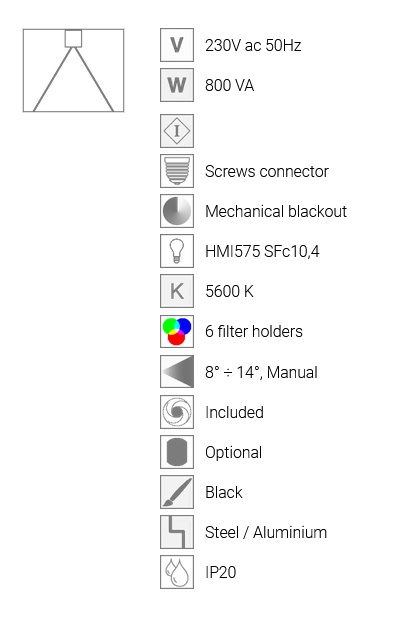Click the RGB color filter icon
The height and width of the screenshot is (618, 409).
[177, 331]
